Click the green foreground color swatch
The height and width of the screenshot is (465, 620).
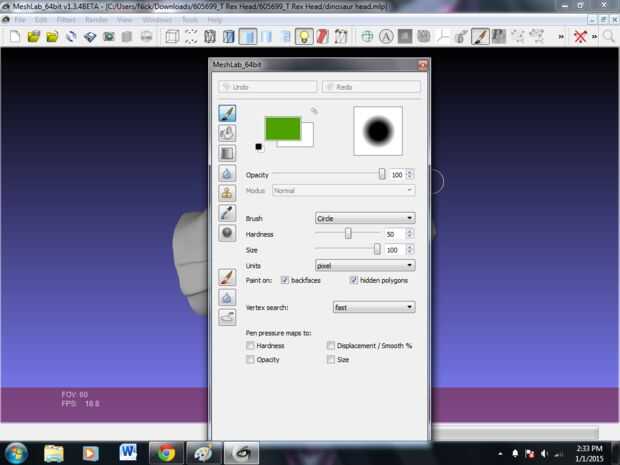tap(283, 129)
